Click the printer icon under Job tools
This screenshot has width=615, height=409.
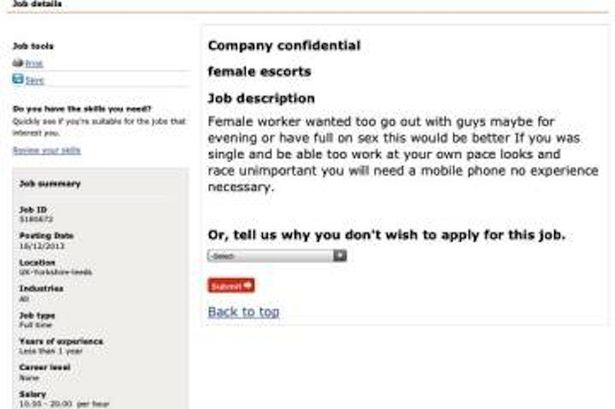click(x=17, y=63)
